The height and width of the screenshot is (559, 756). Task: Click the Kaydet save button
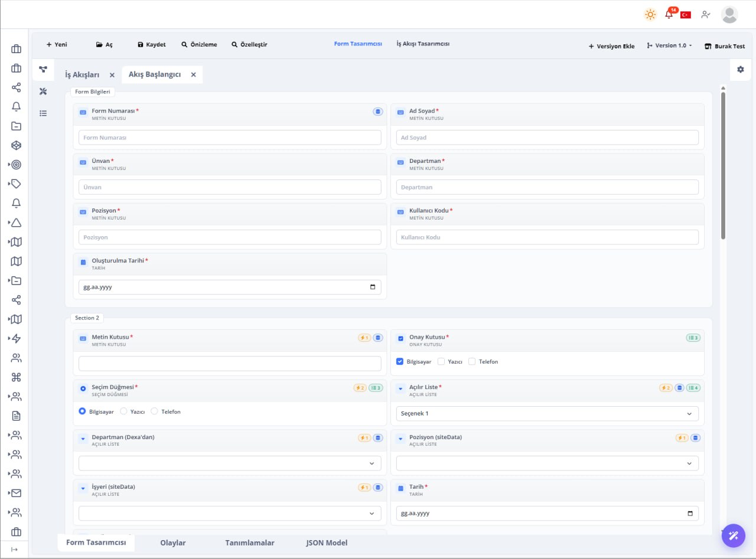click(x=152, y=44)
